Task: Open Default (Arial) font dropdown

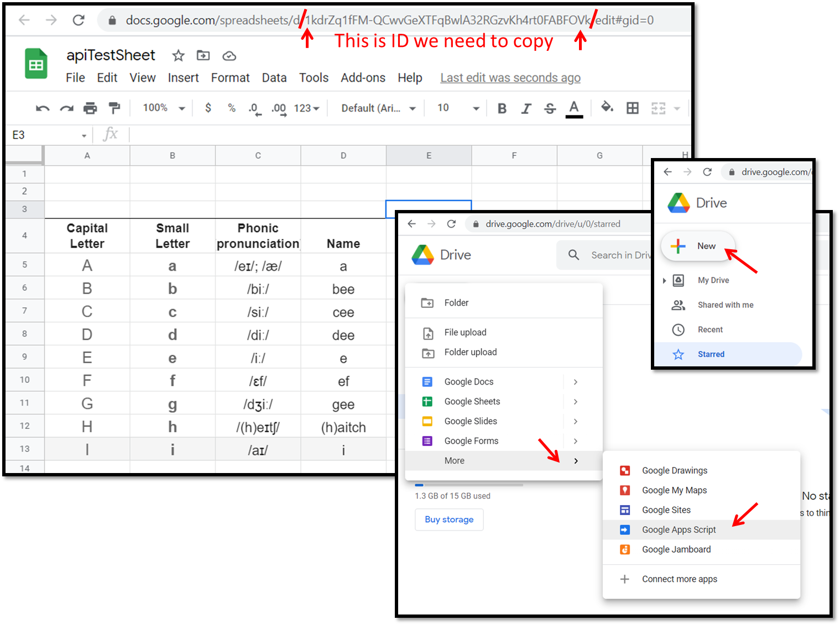Action: pos(378,108)
